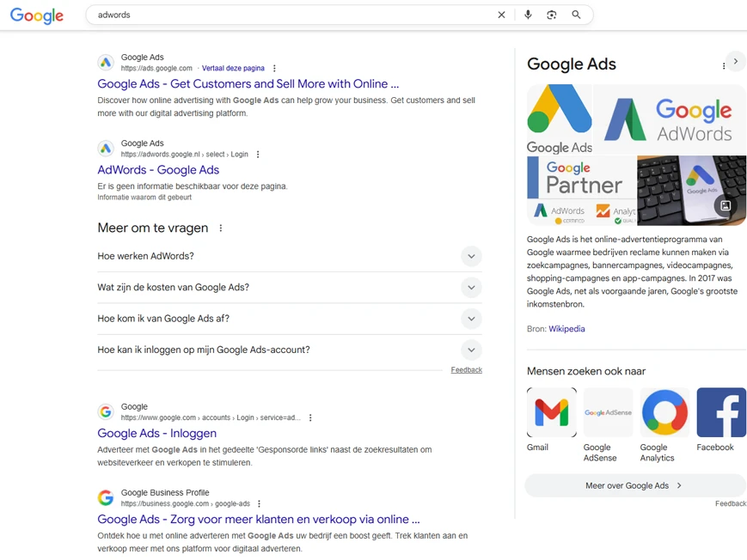Open Google Lens image search
This screenshot has width=747, height=560.
[552, 15]
